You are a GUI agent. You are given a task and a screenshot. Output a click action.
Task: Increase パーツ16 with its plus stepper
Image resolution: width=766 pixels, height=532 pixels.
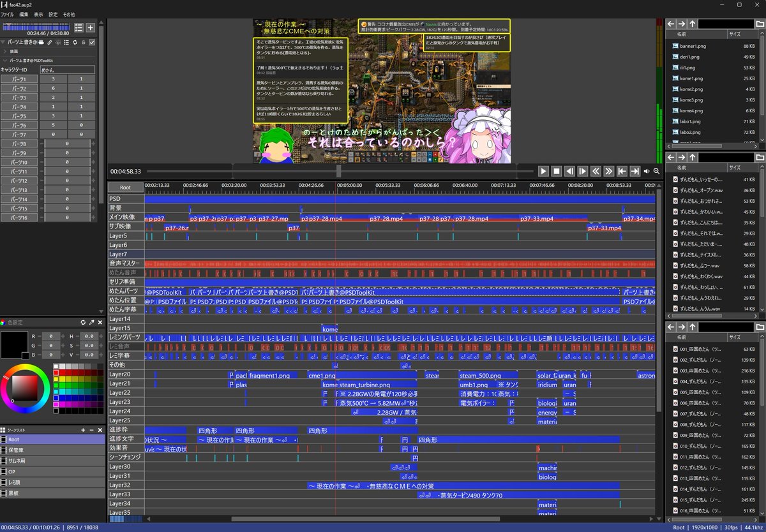coord(93,218)
